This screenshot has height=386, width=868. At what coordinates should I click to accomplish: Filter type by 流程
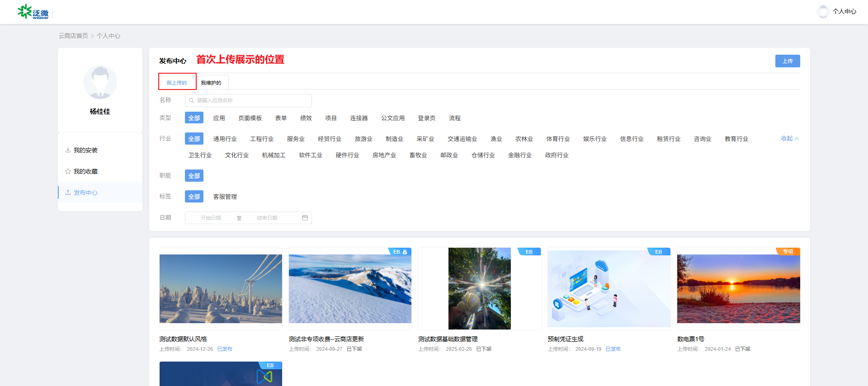[455, 118]
